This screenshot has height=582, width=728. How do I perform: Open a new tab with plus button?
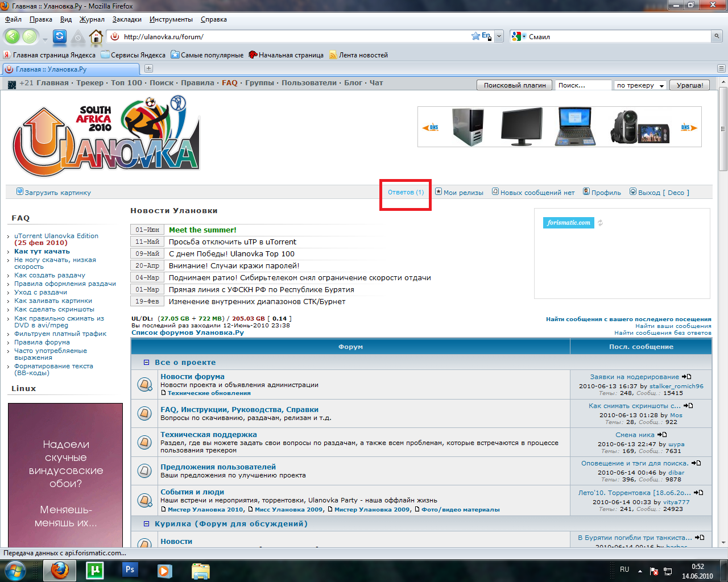tap(148, 69)
